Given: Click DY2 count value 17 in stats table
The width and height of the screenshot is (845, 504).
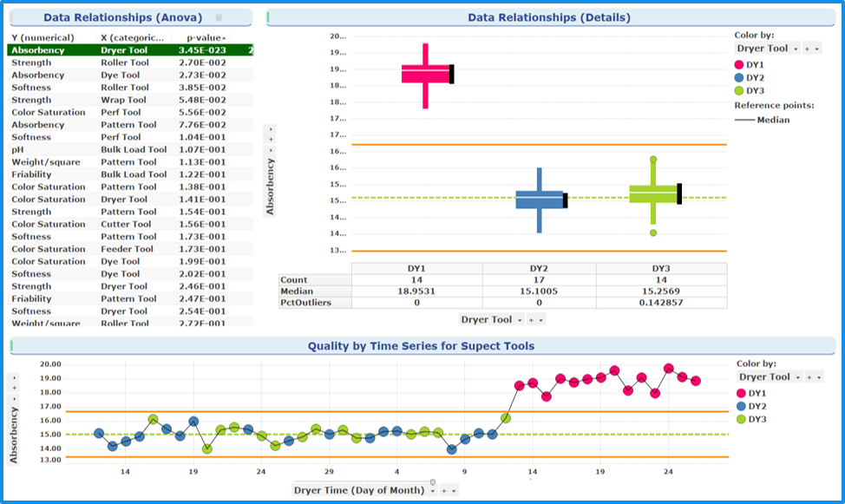Looking at the screenshot, I should click(x=539, y=280).
